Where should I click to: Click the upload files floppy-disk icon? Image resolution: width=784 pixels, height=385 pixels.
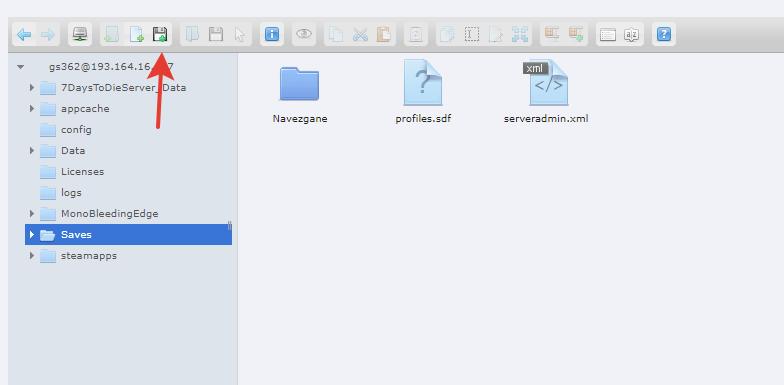click(x=160, y=34)
